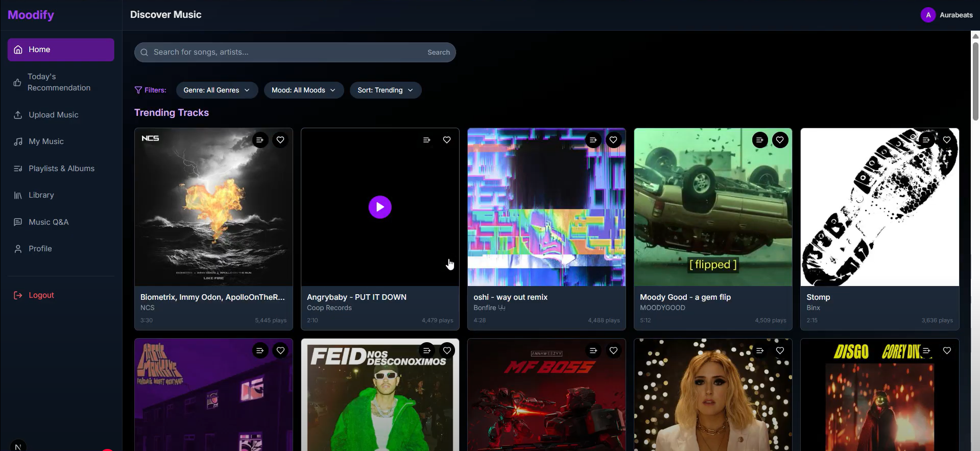Open Upload Music page

coord(61,115)
